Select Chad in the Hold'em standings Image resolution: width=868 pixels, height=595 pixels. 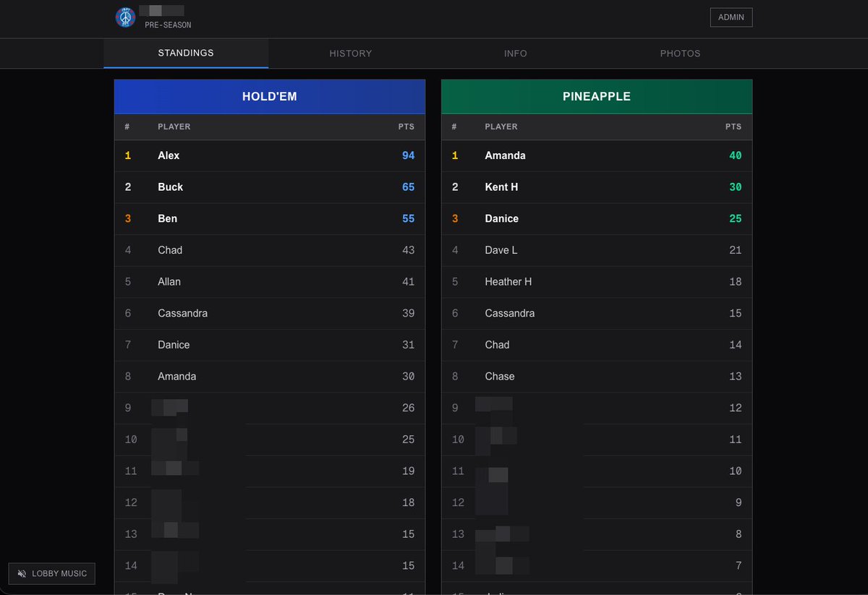[270, 250]
